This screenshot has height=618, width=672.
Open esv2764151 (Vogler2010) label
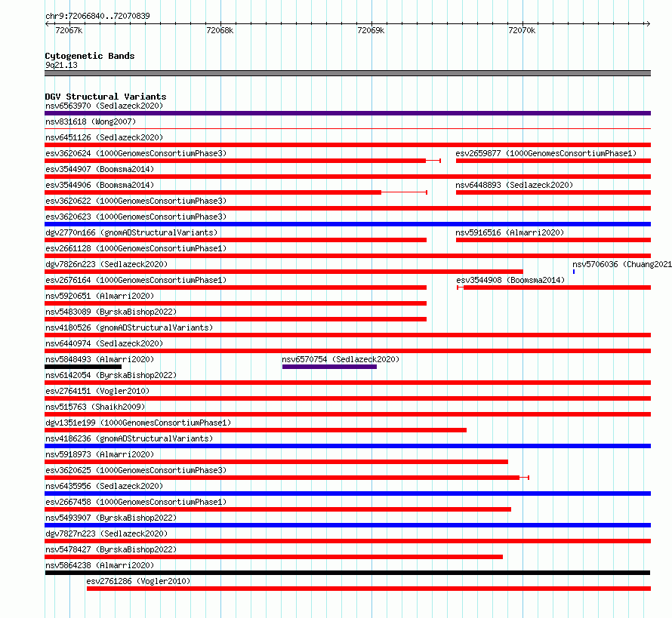click(97, 391)
